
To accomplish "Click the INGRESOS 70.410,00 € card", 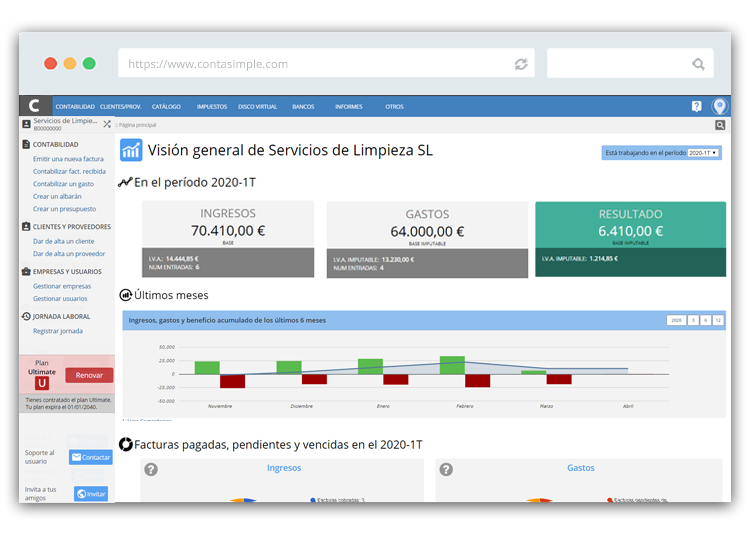I will click(228, 239).
